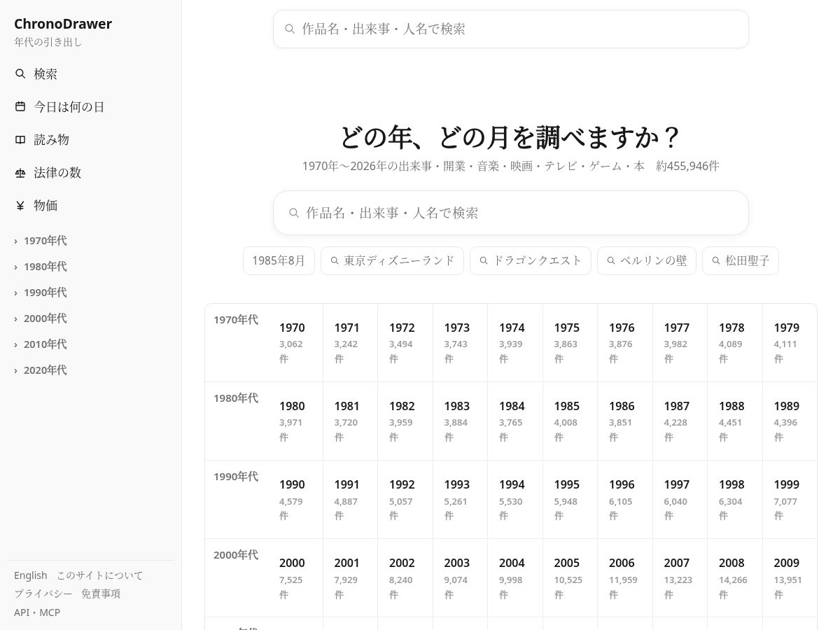The width and height of the screenshot is (840, 630).
Task: Open year 1989 cell
Action: pyautogui.click(x=790, y=421)
